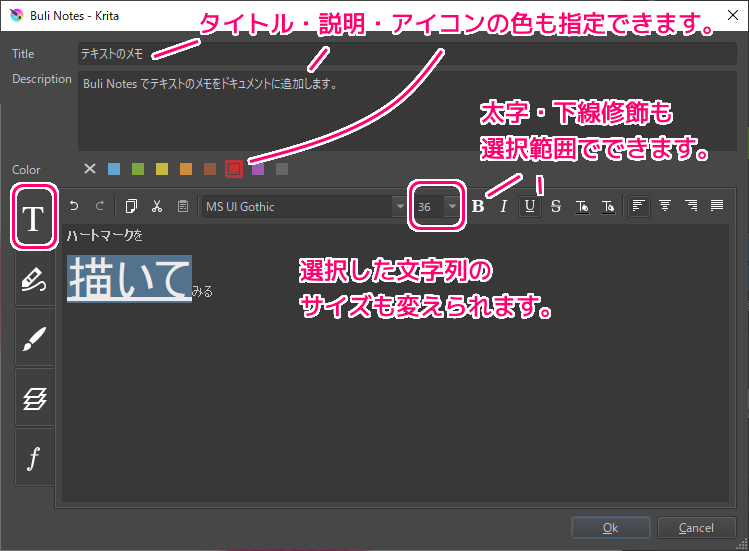Screen dimensions: 749x551
Task: Open text background color picker
Action: [608, 206]
